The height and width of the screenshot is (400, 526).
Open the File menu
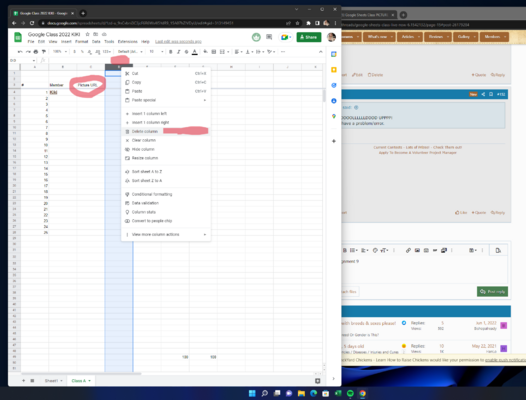(31, 42)
